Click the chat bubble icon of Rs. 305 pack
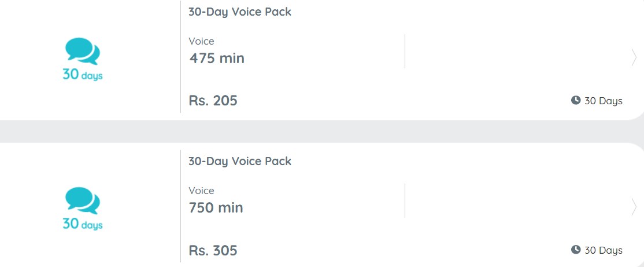Image resolution: width=644 pixels, height=267 pixels. [x=83, y=200]
